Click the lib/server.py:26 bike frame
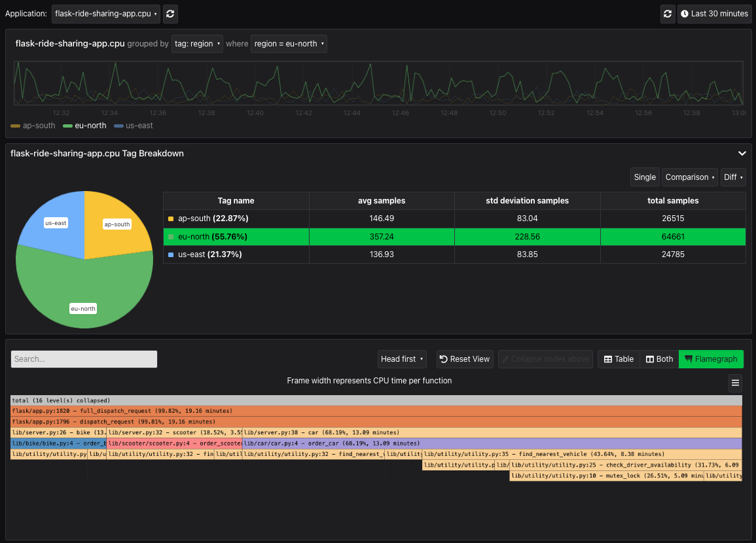The height and width of the screenshot is (543, 756). 58,432
